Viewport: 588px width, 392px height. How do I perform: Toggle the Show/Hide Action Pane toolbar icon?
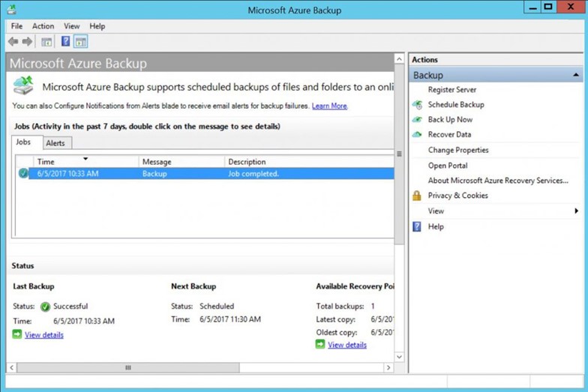coord(81,42)
